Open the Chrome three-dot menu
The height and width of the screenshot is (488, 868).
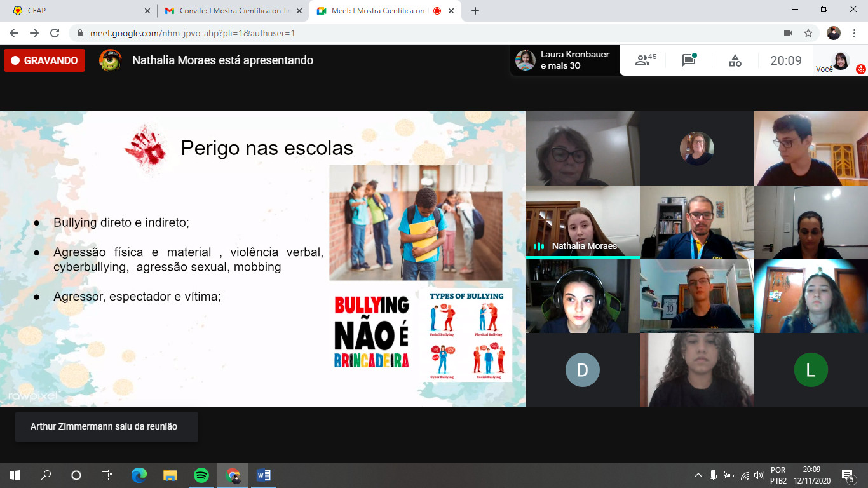coord(854,33)
